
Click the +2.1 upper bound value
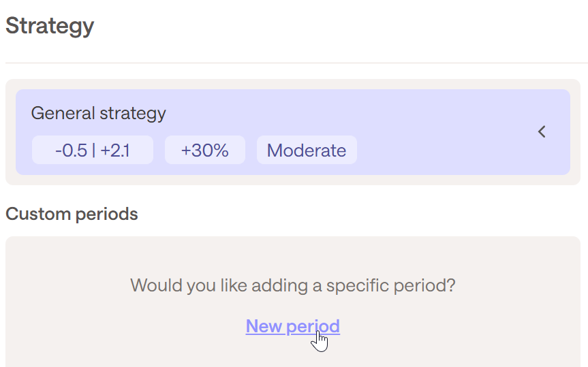click(115, 150)
